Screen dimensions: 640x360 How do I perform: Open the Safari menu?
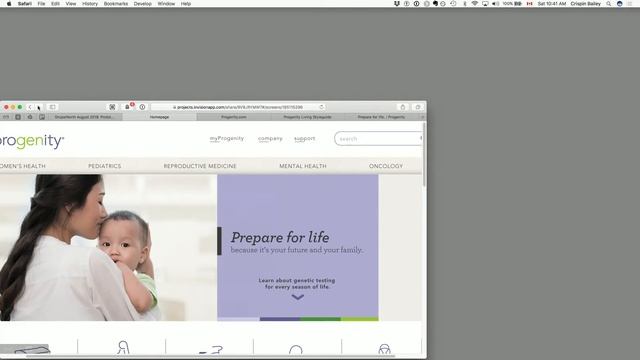24,4
